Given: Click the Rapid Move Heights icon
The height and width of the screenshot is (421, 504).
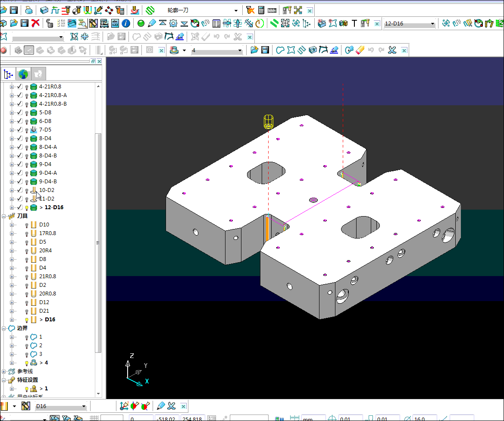Looking at the screenshot, I should tap(66, 10).
